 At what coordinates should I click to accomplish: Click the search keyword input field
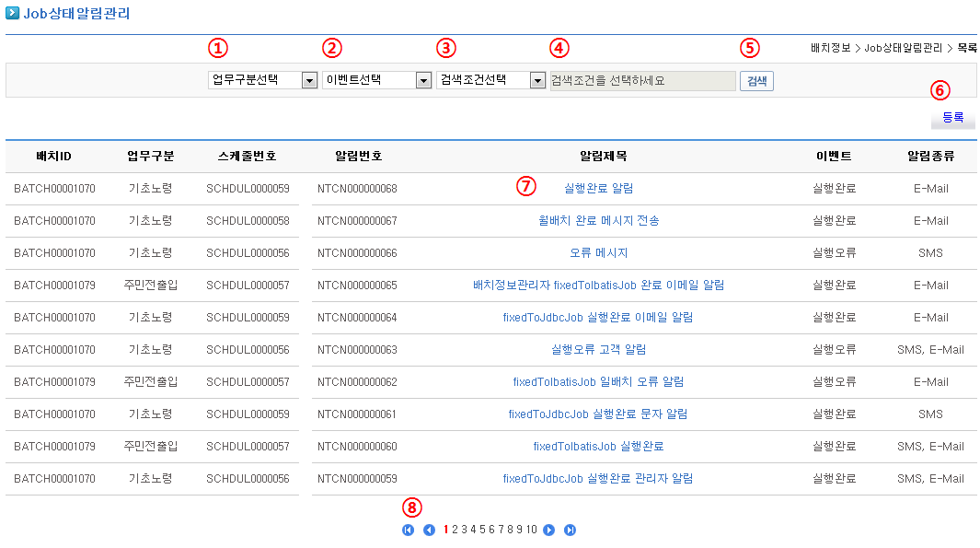pyautogui.click(x=642, y=81)
